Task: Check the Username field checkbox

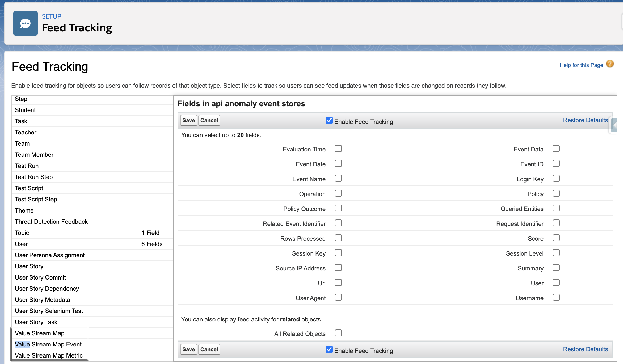Action: 556,297
